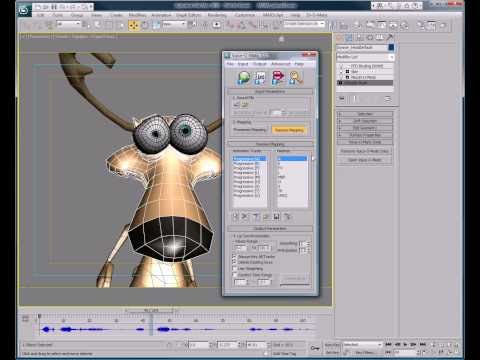Viewport: 480px width, 360px height.
Task: Select the Select and Scale tool
Action: (x=156, y=25)
